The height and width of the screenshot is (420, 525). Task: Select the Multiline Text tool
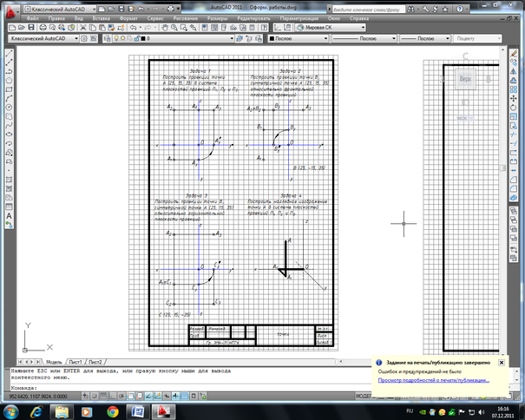(x=9, y=216)
